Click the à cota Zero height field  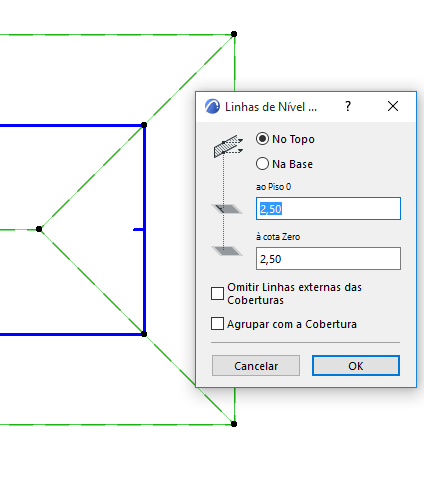tap(328, 259)
